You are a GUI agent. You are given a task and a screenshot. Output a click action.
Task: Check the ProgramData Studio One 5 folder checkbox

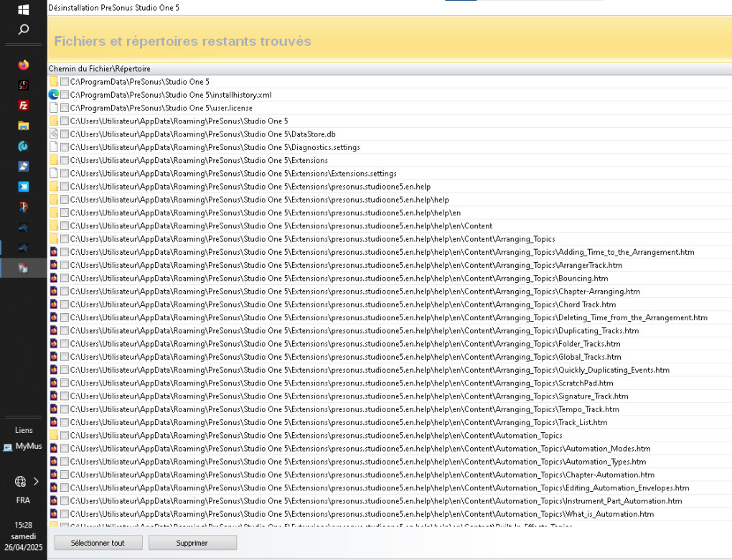pyautogui.click(x=65, y=82)
